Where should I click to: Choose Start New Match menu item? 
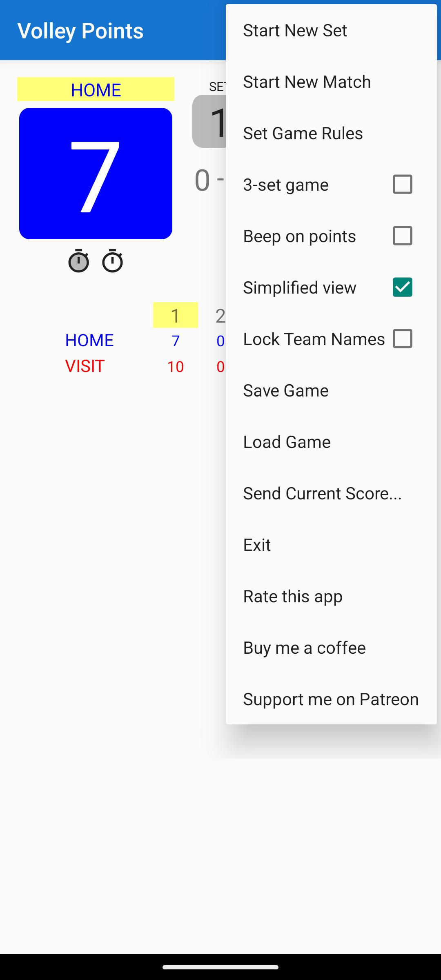click(307, 82)
